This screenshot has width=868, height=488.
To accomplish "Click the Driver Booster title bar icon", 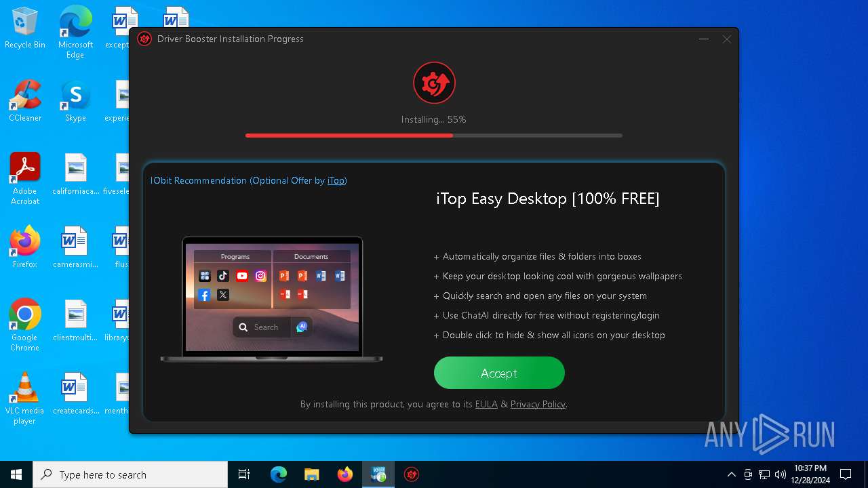I will tap(144, 39).
